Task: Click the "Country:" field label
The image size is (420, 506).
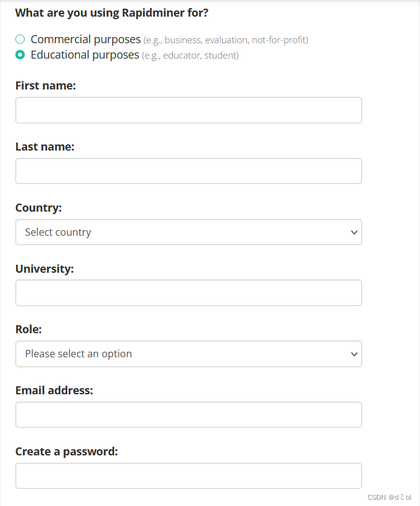Action: click(x=39, y=208)
